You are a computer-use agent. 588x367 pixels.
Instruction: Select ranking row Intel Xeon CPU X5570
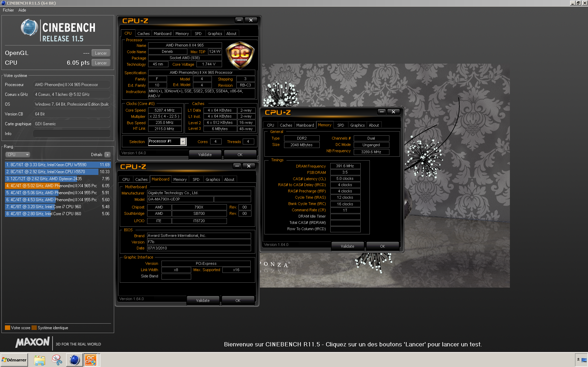58,172
